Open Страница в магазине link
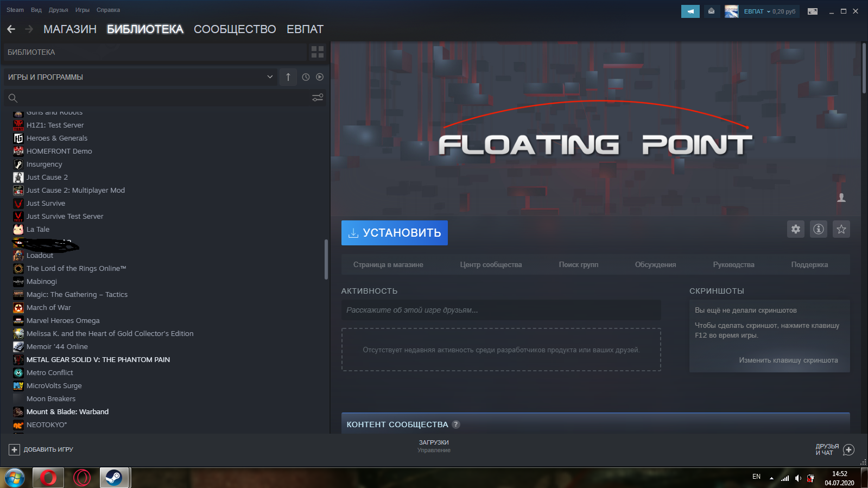868x488 pixels. [388, 265]
